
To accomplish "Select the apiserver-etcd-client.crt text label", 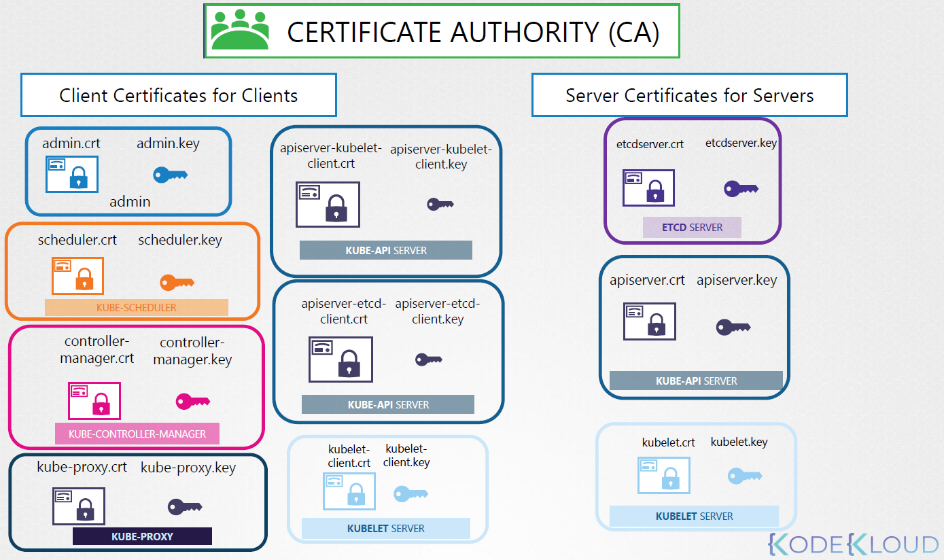I will 344,311.
